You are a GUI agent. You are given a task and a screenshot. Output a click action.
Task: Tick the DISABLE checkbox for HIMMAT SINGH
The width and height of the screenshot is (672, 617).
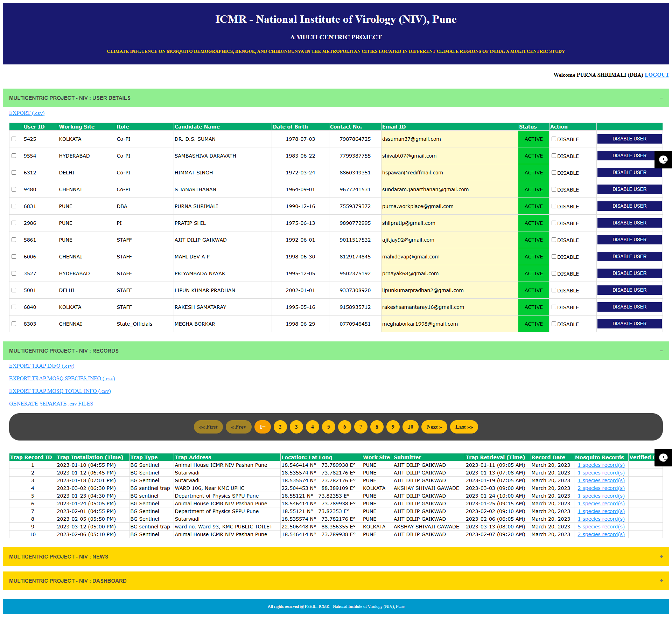click(x=554, y=173)
